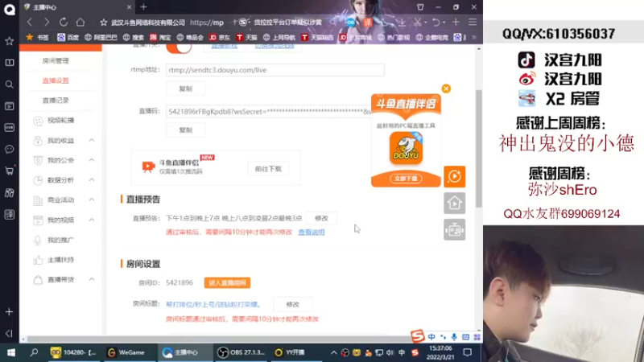Viewport: 644px width, 362px height.
Task: Open the Windows Start menu
Action: (11, 352)
